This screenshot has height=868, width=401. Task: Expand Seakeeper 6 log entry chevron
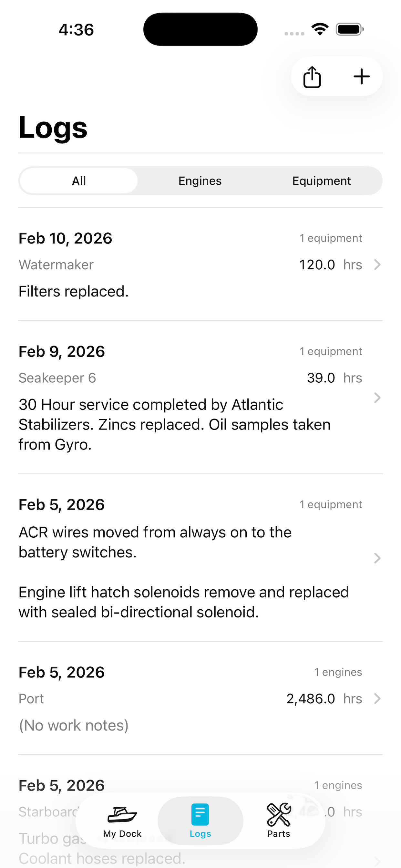pyautogui.click(x=377, y=398)
